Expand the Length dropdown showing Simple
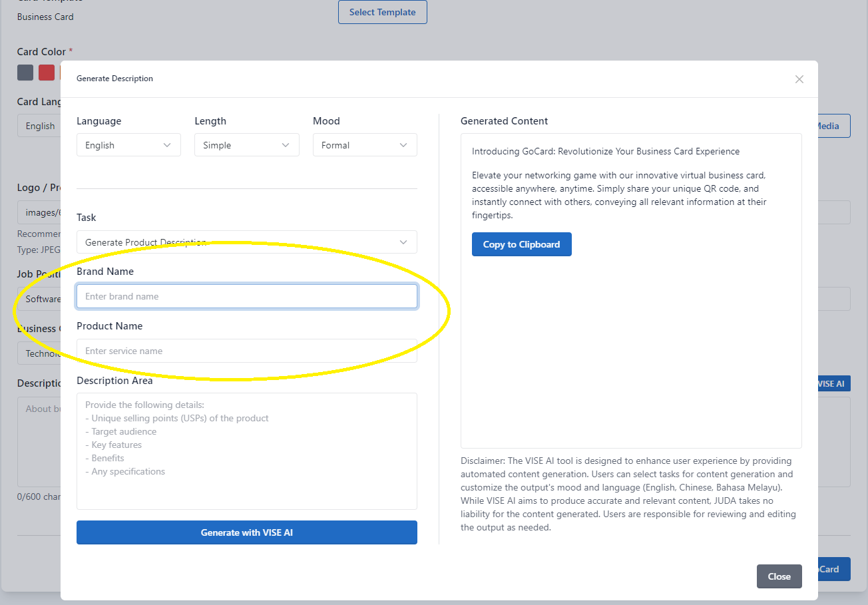This screenshot has width=868, height=605. tap(246, 145)
